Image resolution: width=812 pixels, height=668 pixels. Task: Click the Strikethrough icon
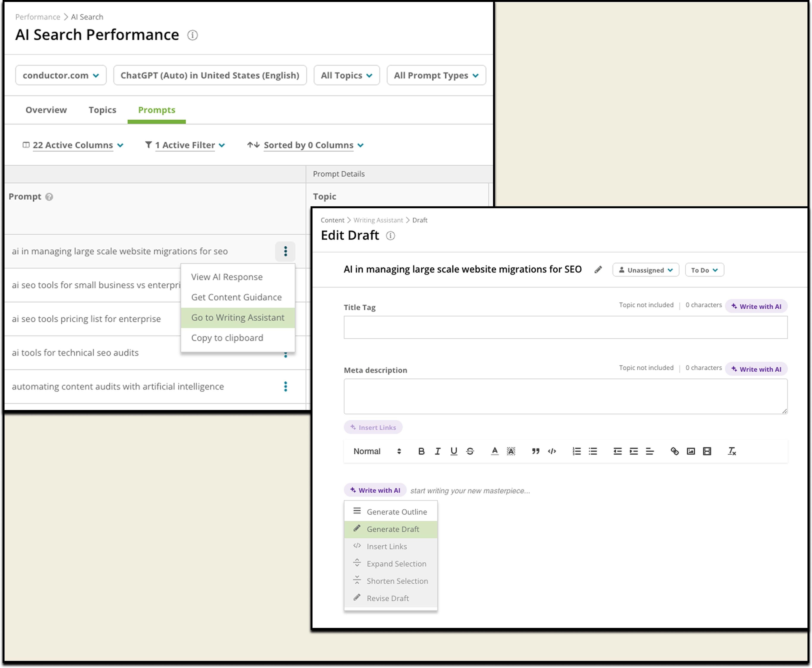[x=470, y=451]
